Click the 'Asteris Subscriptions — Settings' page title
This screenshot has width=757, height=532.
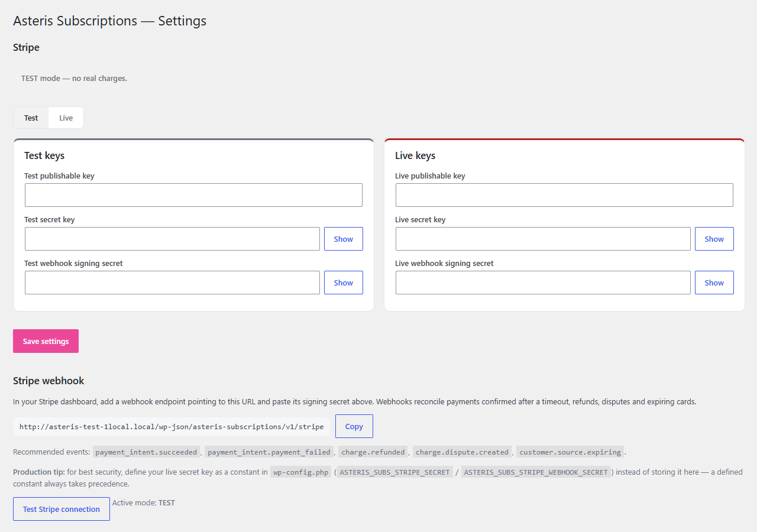point(109,21)
